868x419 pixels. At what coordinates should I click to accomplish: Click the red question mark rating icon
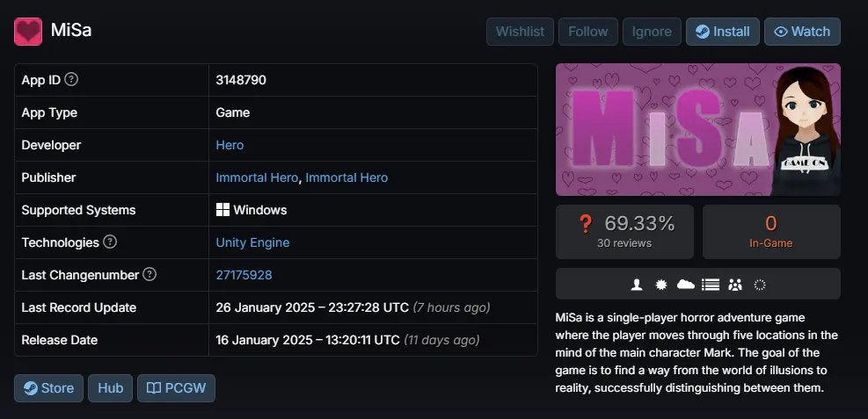pos(585,223)
